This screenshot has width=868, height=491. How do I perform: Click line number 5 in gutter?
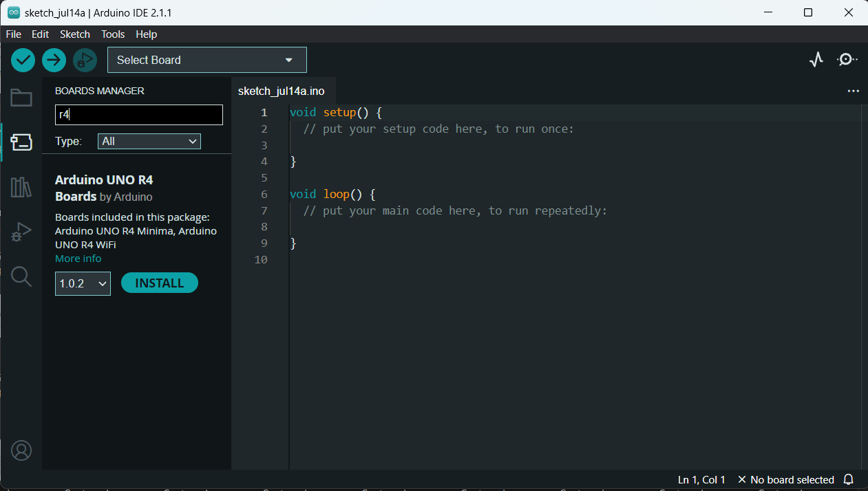[264, 177]
